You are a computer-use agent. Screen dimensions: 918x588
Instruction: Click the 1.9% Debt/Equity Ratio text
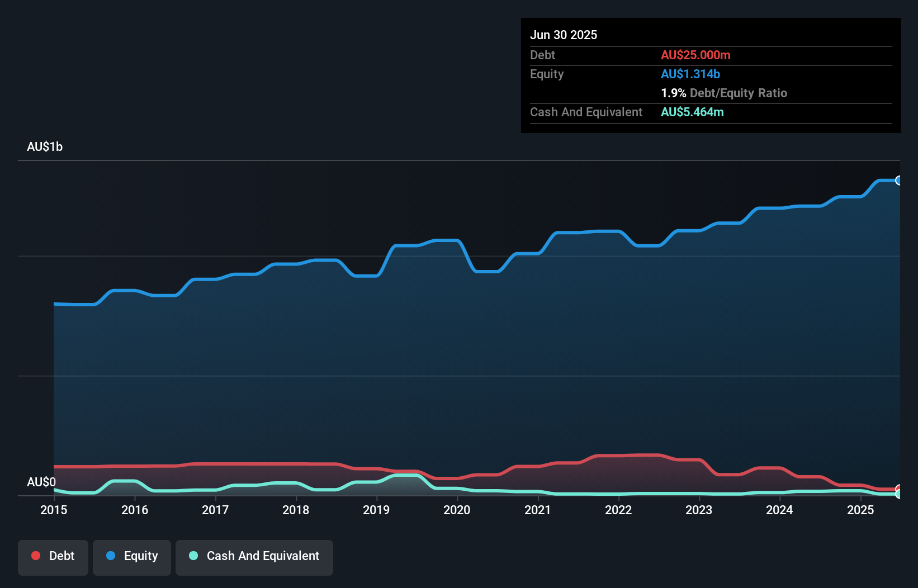pos(724,93)
